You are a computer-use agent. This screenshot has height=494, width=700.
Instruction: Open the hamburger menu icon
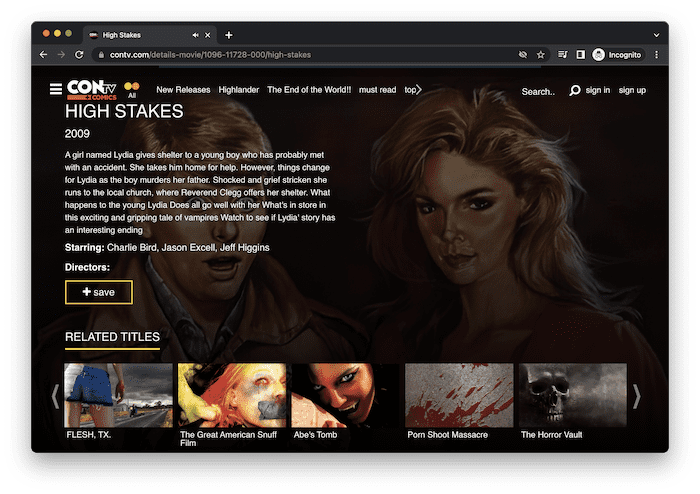click(56, 89)
